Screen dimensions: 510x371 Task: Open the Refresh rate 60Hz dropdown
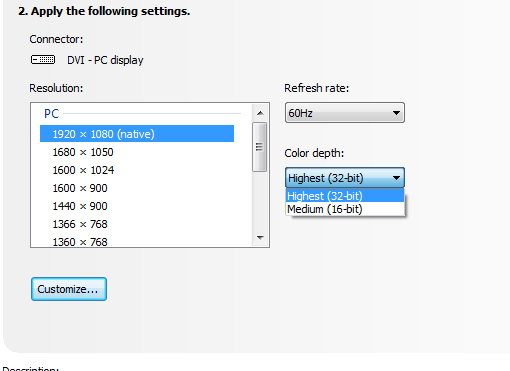tap(345, 113)
